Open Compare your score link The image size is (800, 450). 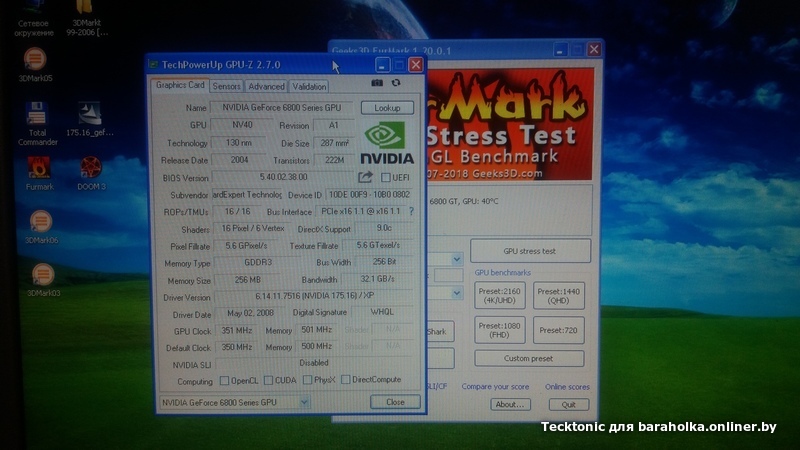495,386
